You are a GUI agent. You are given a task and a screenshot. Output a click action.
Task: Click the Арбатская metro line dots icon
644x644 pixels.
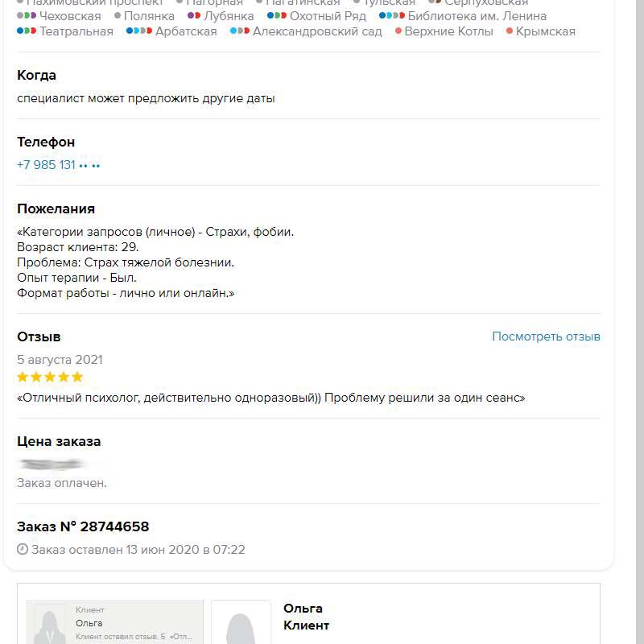click(x=139, y=31)
